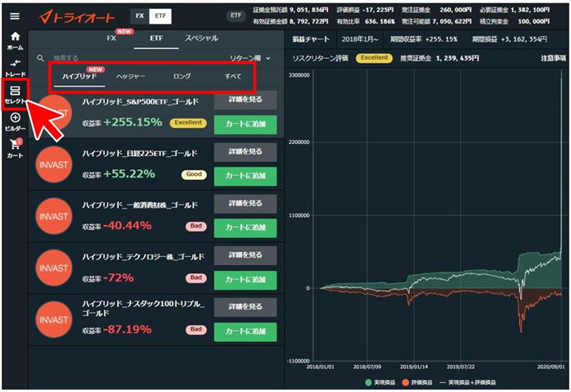Add 一般消費財株_ゴールド strategy to cart
Viewport: 571px width, 392px height.
point(245,228)
